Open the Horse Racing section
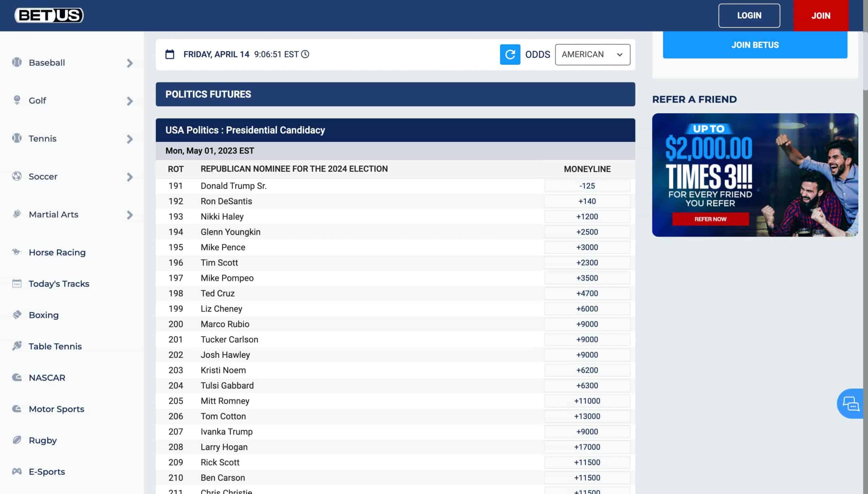 tap(57, 252)
